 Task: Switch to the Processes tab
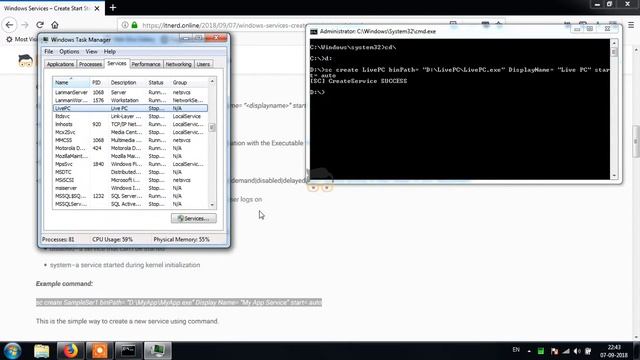(90, 64)
